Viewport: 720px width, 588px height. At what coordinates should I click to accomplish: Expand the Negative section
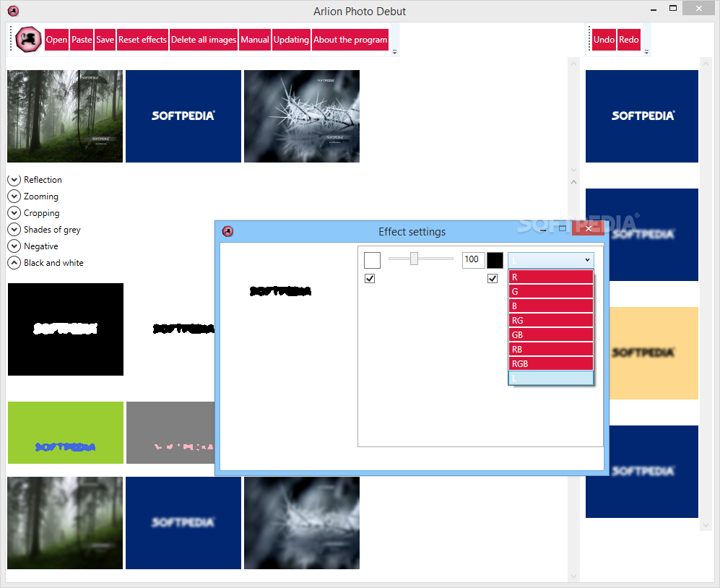point(14,246)
